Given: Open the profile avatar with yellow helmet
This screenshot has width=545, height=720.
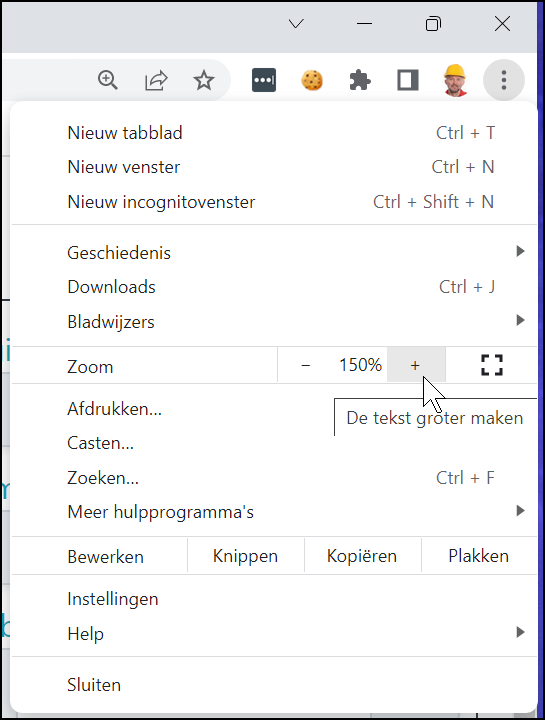Looking at the screenshot, I should (455, 80).
